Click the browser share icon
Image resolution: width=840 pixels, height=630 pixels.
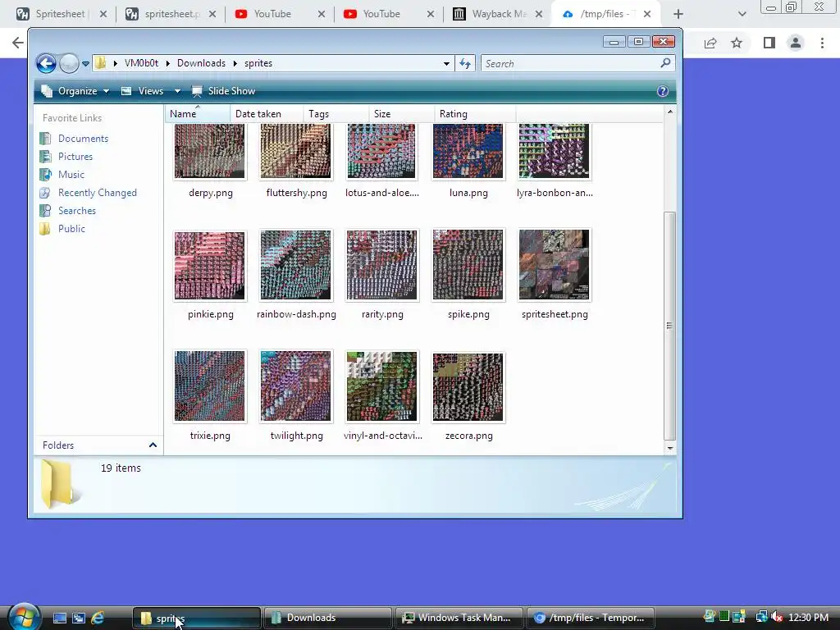tap(710, 43)
